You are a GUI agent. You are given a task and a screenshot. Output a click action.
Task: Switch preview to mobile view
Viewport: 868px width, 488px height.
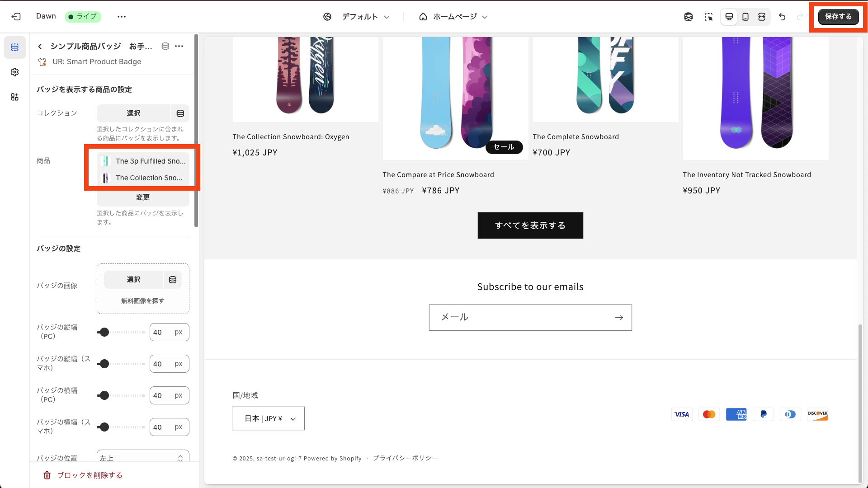[x=745, y=17]
